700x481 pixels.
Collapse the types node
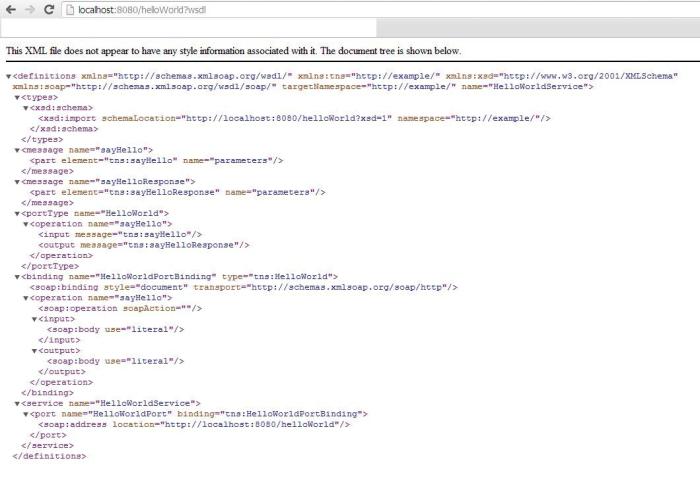[17, 97]
